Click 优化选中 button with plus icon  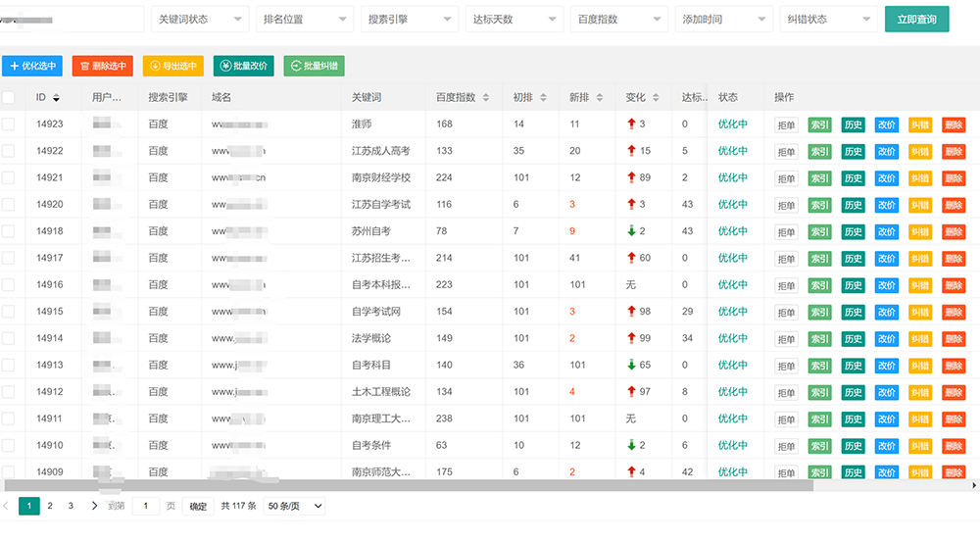(x=32, y=66)
